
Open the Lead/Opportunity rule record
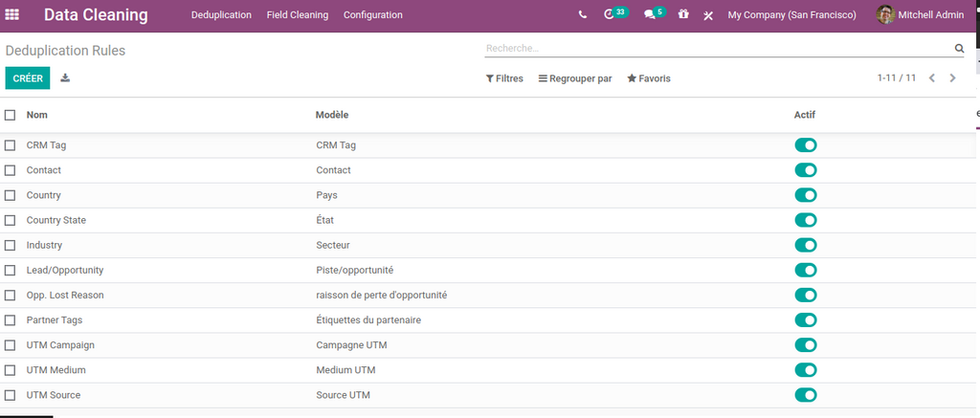65,271
